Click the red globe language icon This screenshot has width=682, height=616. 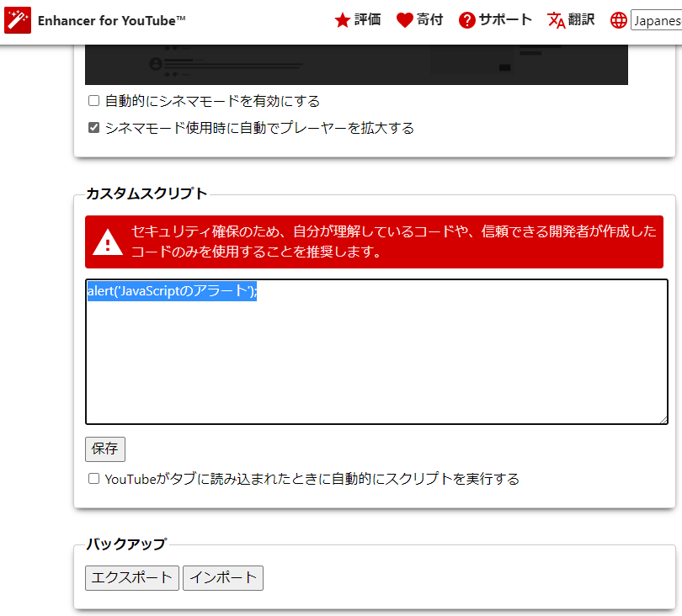point(618,20)
